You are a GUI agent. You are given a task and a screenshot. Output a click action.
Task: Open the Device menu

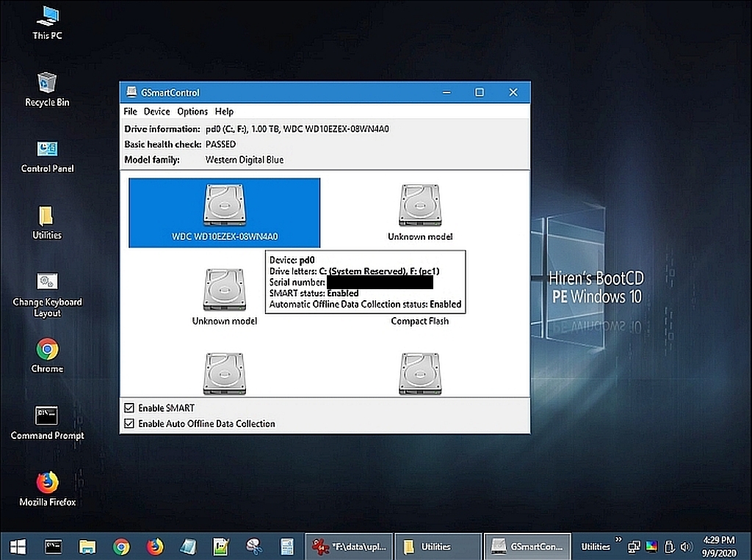click(x=157, y=112)
